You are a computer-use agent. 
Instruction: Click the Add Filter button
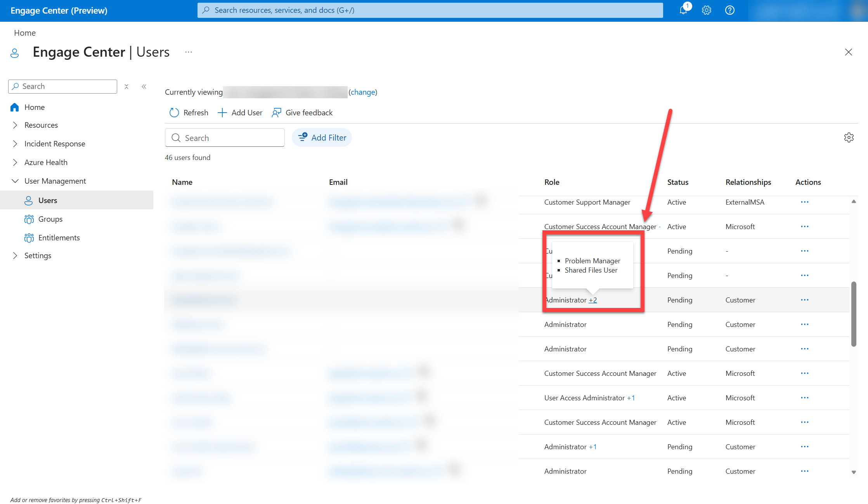coord(322,137)
